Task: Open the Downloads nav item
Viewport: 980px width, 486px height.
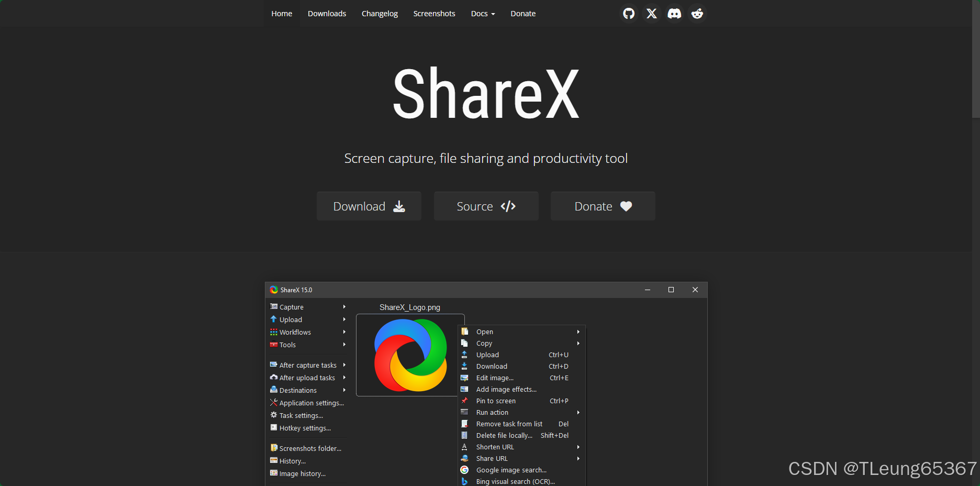Action: 327,14
